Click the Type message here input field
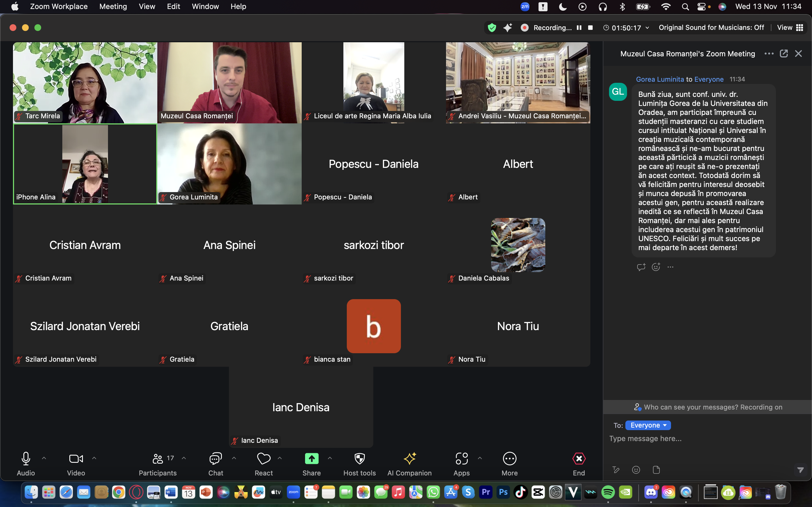The height and width of the screenshot is (507, 812). (705, 439)
